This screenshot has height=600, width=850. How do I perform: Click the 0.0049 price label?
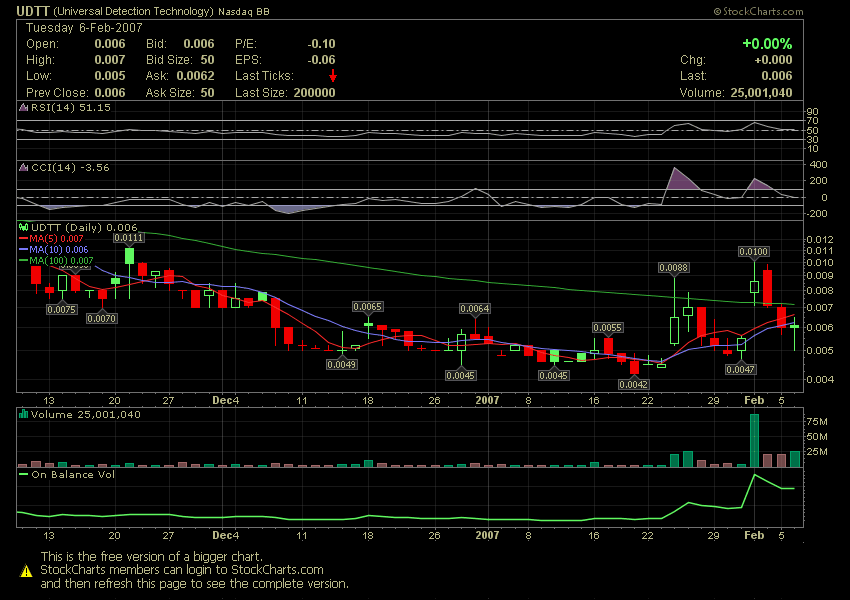(342, 364)
